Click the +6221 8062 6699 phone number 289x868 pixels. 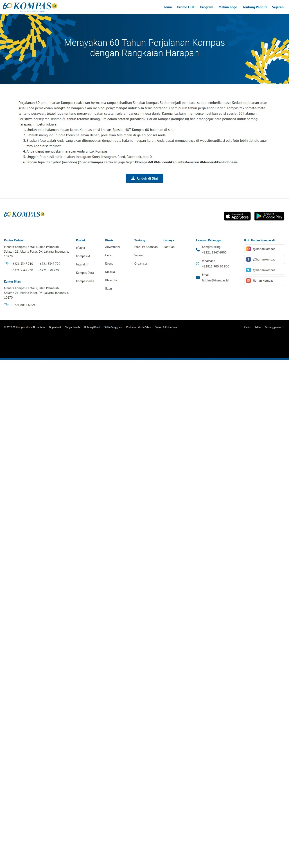(x=23, y=305)
